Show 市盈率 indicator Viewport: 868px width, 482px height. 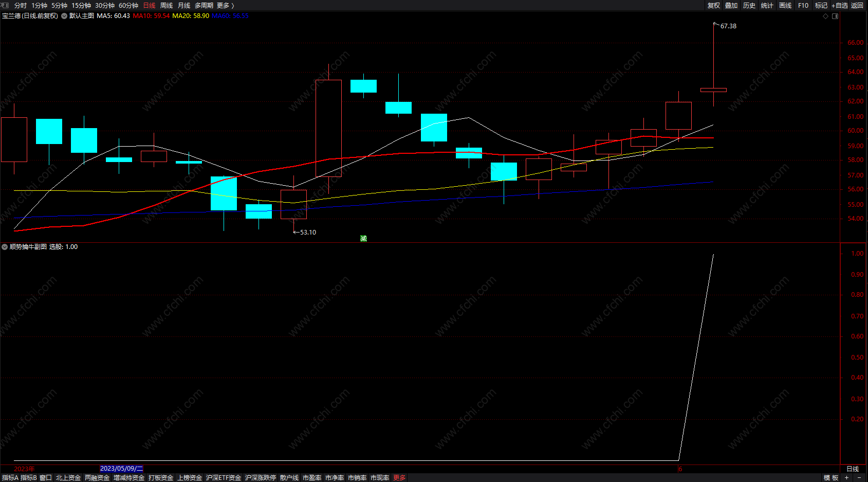[x=312, y=478]
